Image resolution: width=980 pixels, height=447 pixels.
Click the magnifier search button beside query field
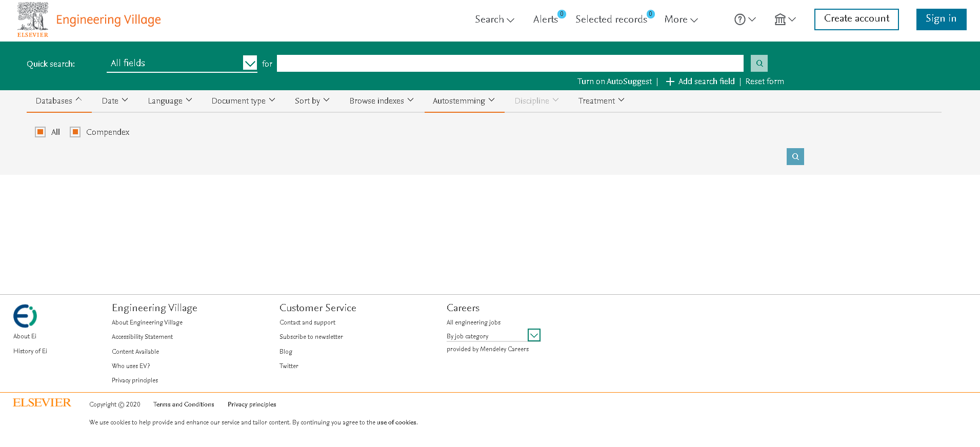(x=759, y=63)
